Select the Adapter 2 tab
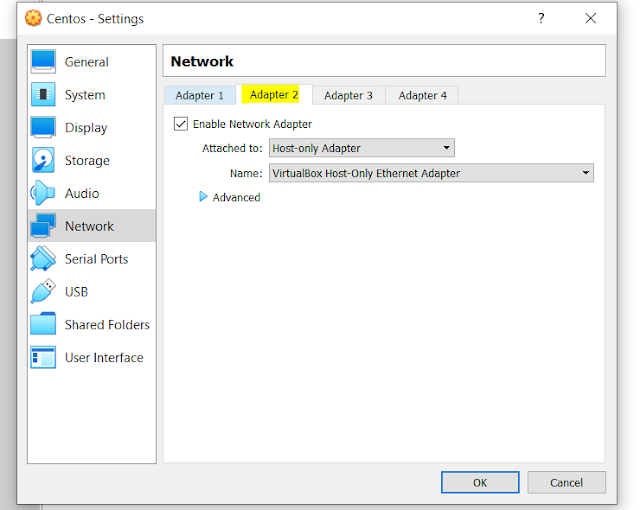Screen dimensions: 640x510 tap(274, 95)
